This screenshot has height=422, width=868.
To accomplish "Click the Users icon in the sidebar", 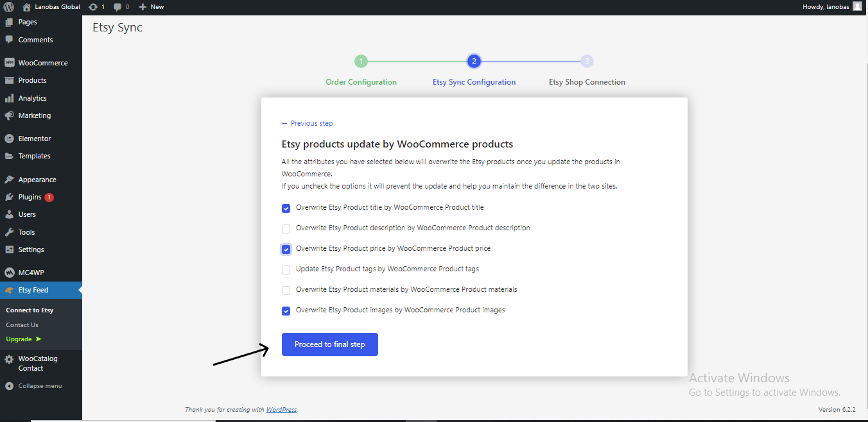I will click(9, 214).
